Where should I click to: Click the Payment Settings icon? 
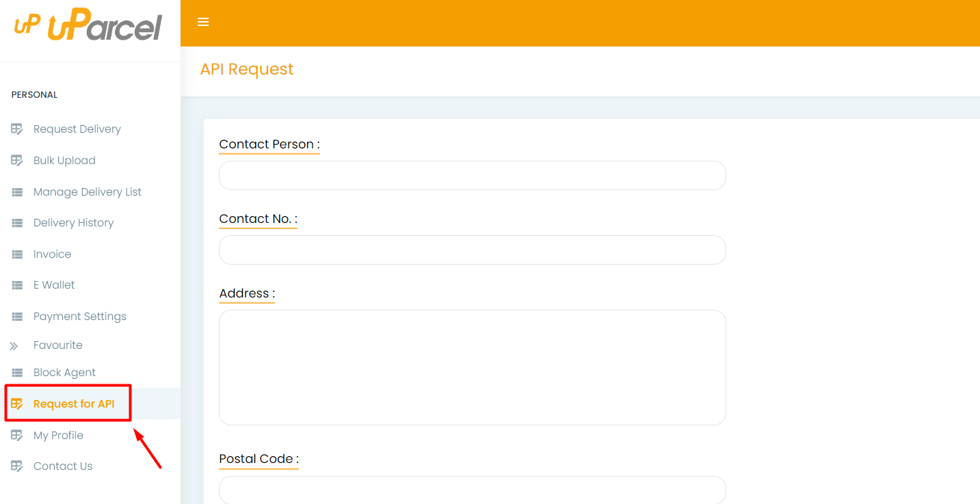pyautogui.click(x=17, y=317)
